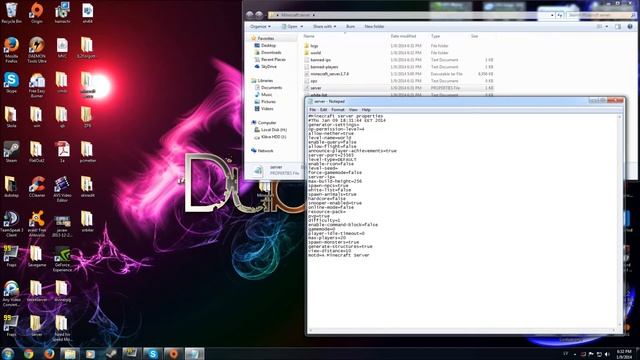This screenshot has width=640, height=360.
Task: Select avast! Free Antivirus desktop icon
Action: 37,224
